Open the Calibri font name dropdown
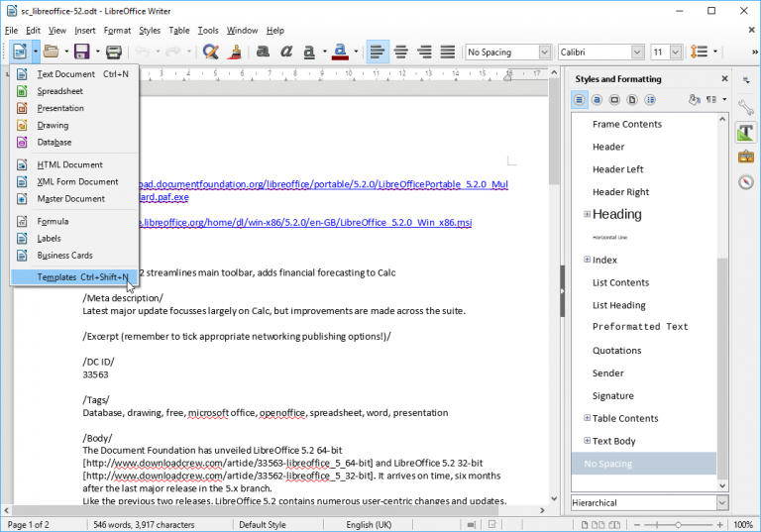This screenshot has height=532, width=761. click(x=638, y=52)
